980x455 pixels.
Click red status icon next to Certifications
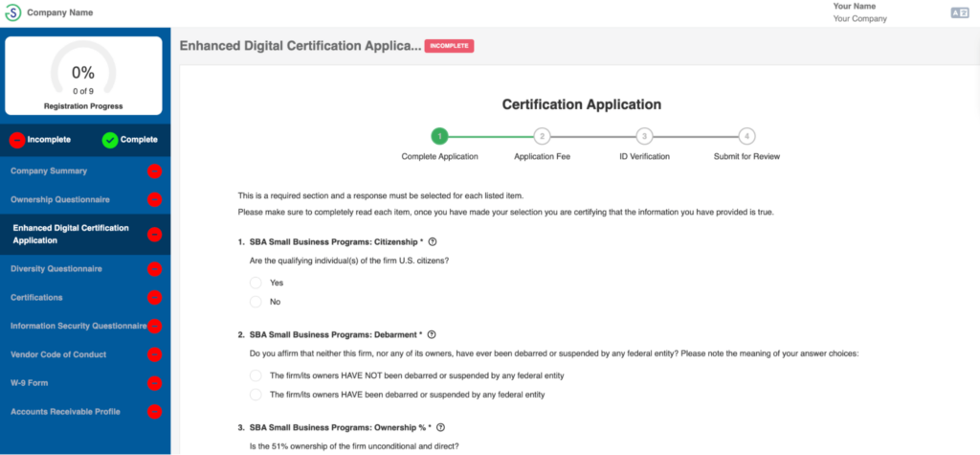[154, 298]
